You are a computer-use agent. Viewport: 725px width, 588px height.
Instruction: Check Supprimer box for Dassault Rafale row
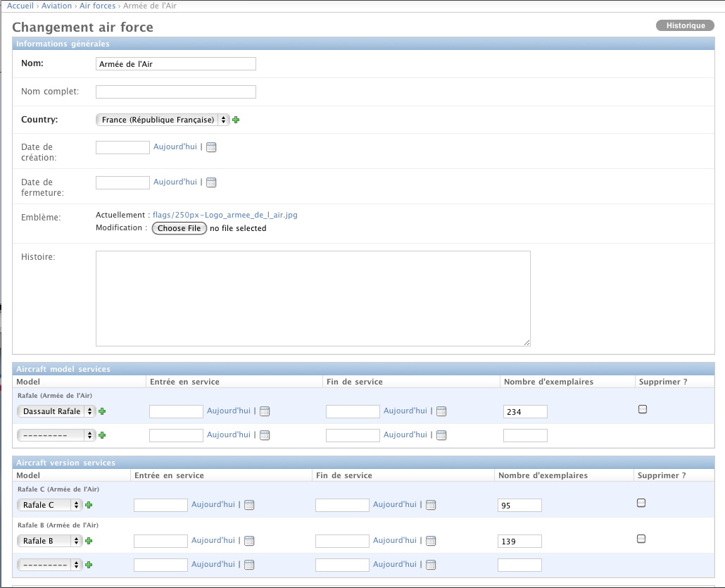tap(642, 409)
